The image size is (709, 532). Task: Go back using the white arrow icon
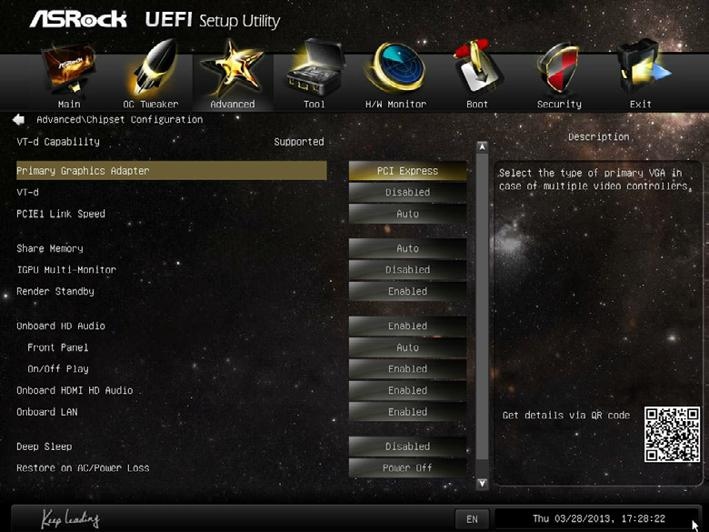pyautogui.click(x=19, y=120)
